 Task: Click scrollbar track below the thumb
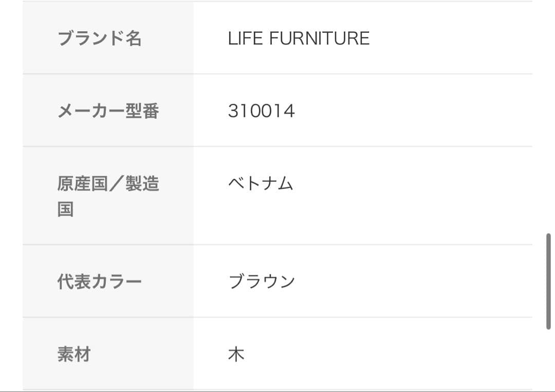[x=548, y=360]
